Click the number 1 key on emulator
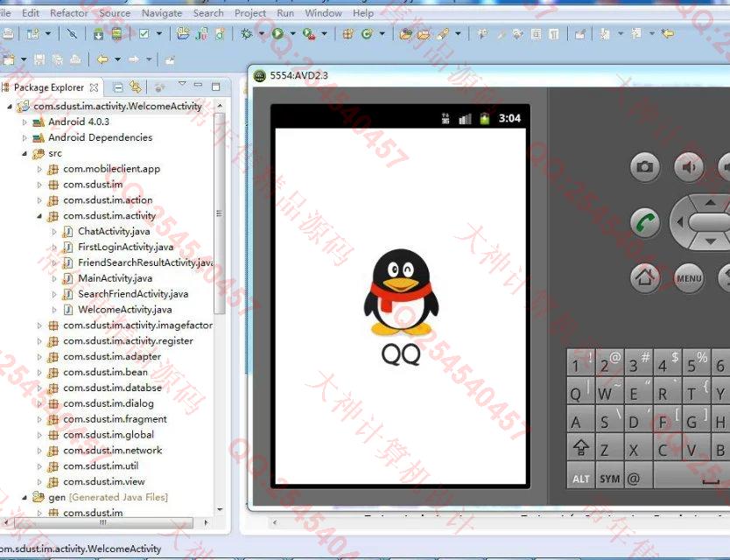Screen dimensions: 730x560 [x=580, y=363]
